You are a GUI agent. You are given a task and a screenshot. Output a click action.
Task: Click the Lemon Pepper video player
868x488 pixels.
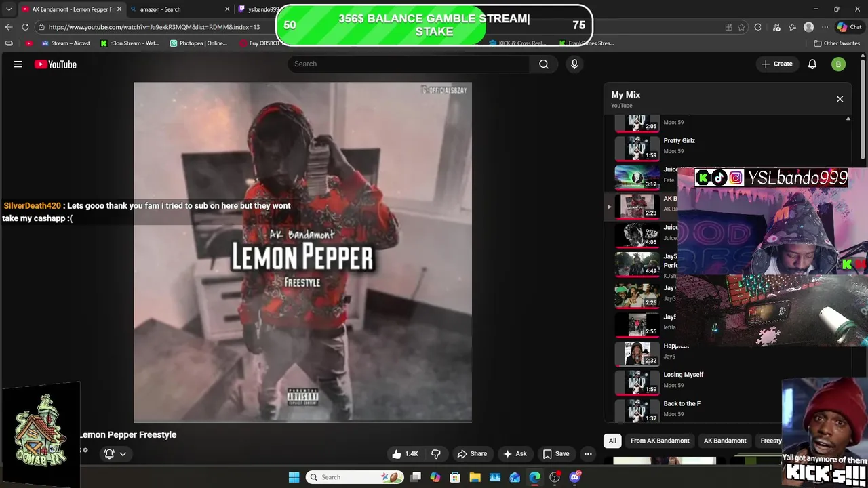click(302, 252)
